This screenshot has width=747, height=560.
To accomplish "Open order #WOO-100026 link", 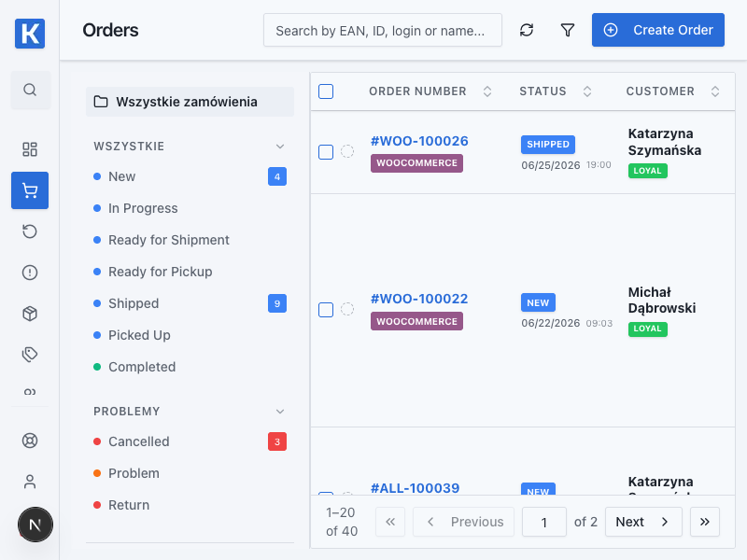I will click(419, 141).
